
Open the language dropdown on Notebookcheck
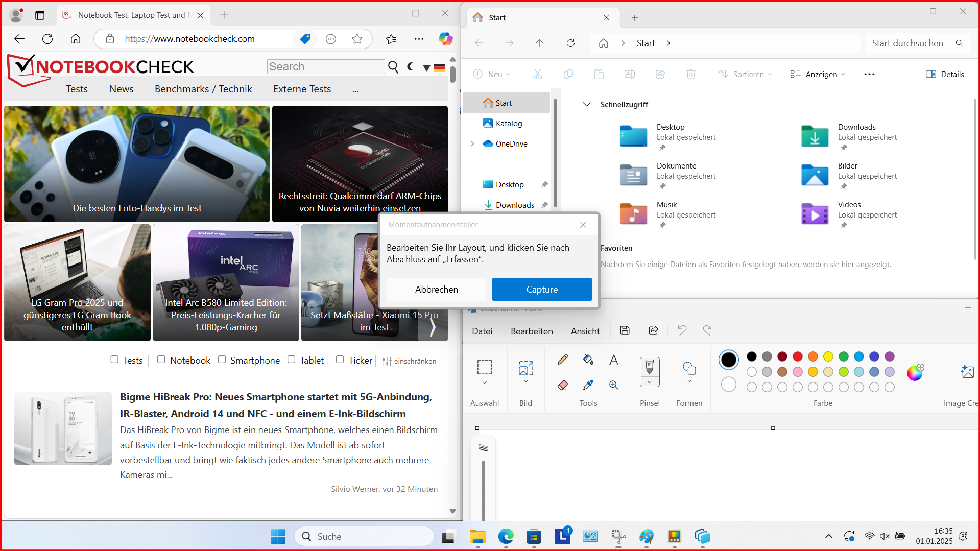(x=427, y=67)
